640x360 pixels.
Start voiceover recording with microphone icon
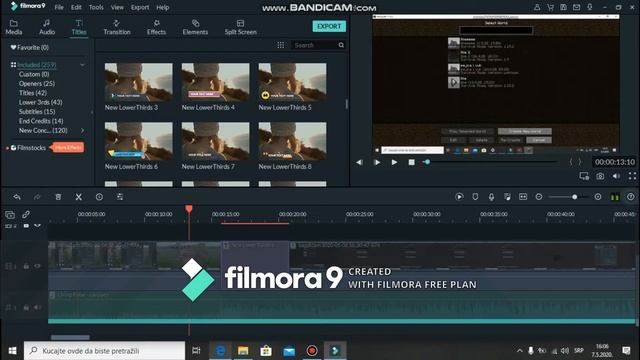(491, 197)
